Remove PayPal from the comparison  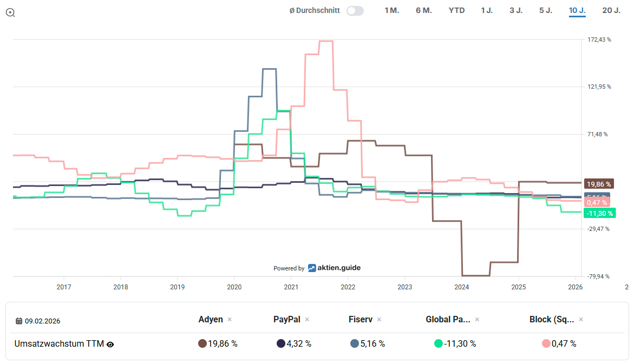coord(307,320)
